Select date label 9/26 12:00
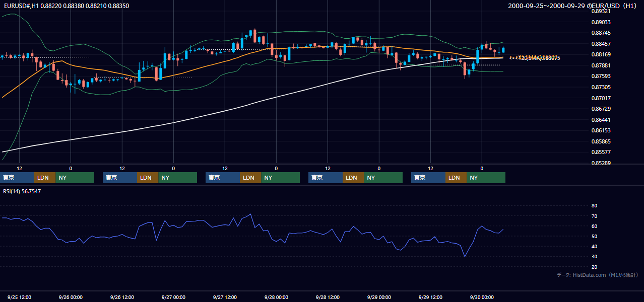Image resolution: width=644 pixels, height=302 pixels. coord(122,297)
